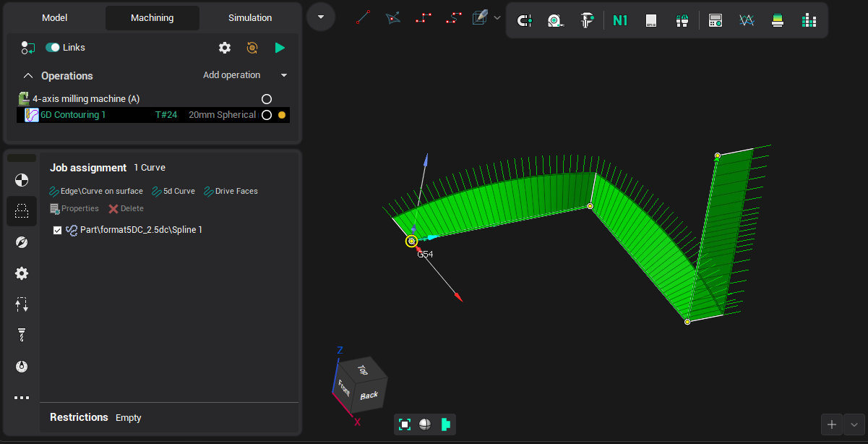This screenshot has height=444, width=868.
Task: Select the magnet snap tool icon
Action: coord(524,20)
